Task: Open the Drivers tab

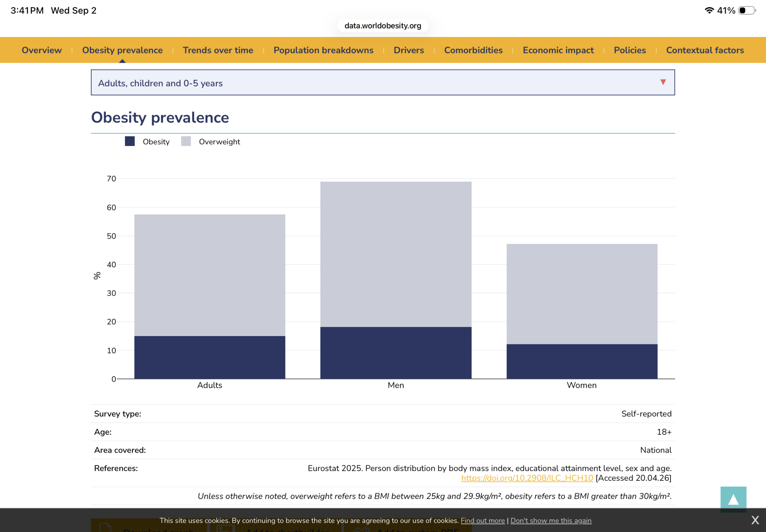Action: [409, 50]
